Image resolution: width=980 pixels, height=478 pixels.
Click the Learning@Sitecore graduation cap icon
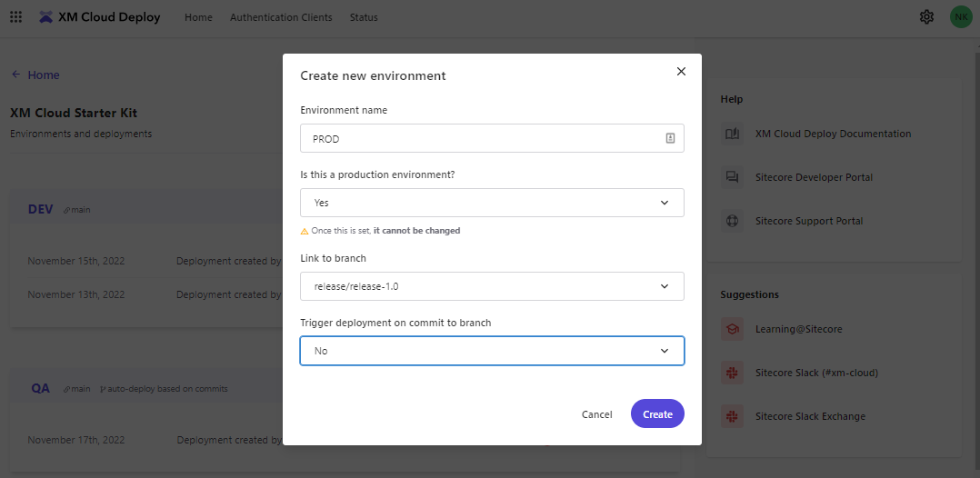tap(732, 329)
